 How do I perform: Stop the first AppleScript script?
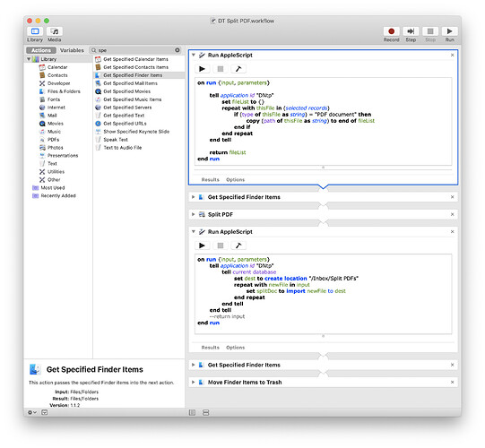(x=221, y=69)
